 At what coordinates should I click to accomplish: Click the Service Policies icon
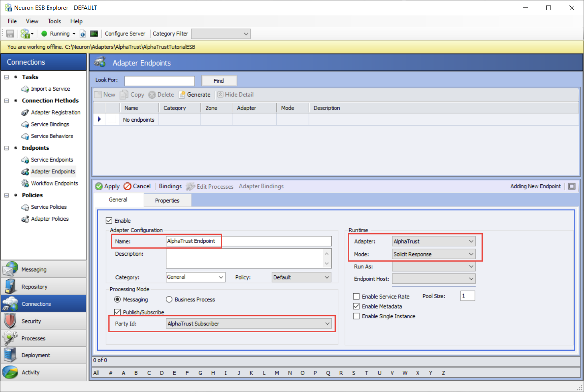click(25, 207)
